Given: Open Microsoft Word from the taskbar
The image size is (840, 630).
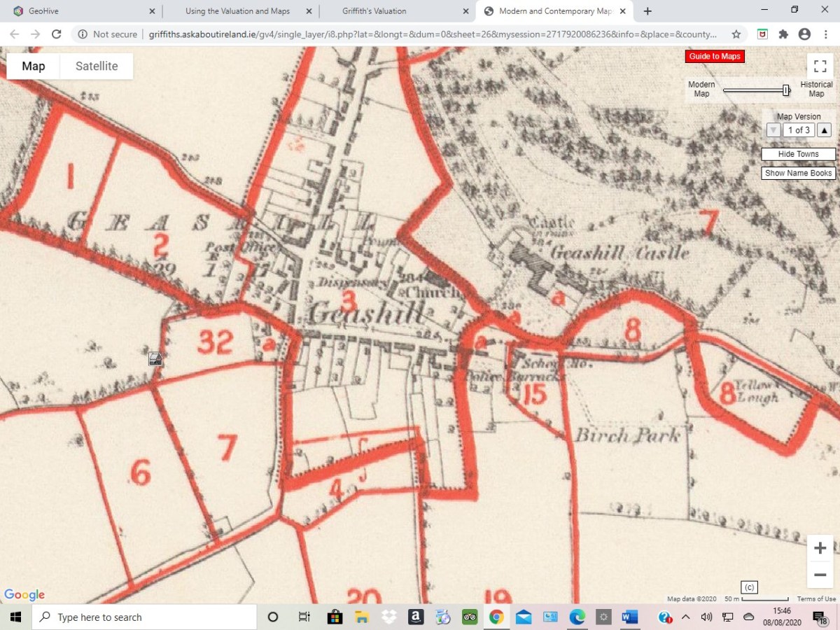Looking at the screenshot, I should (629, 617).
